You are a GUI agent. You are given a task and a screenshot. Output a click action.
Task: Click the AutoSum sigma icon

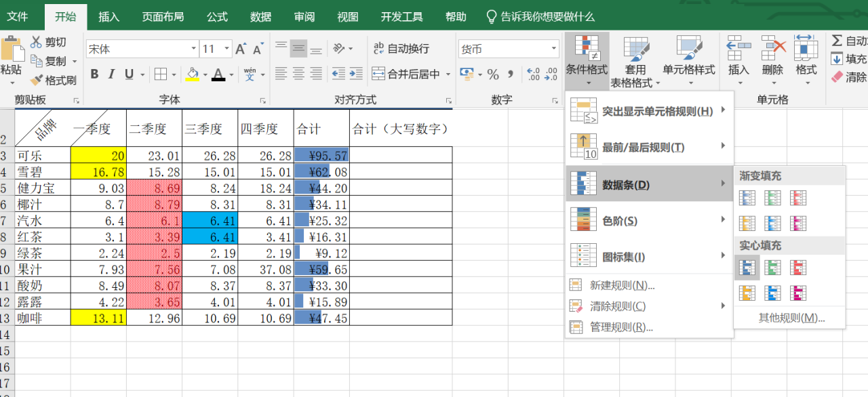(837, 41)
